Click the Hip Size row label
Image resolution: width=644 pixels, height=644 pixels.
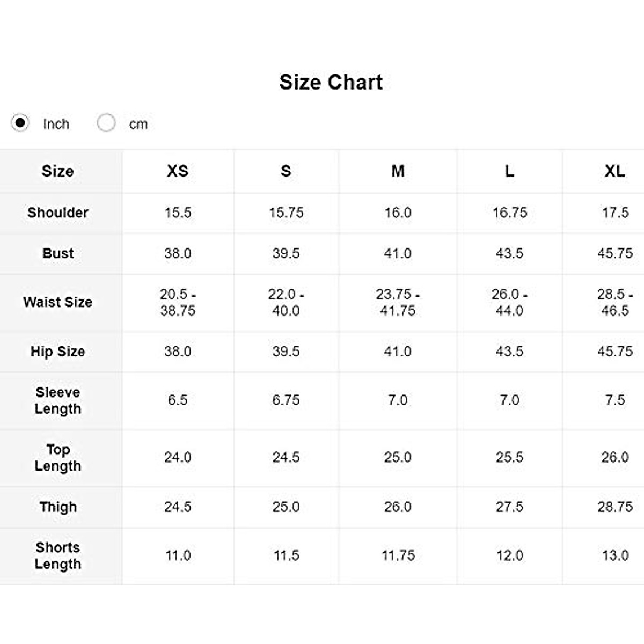[58, 352]
